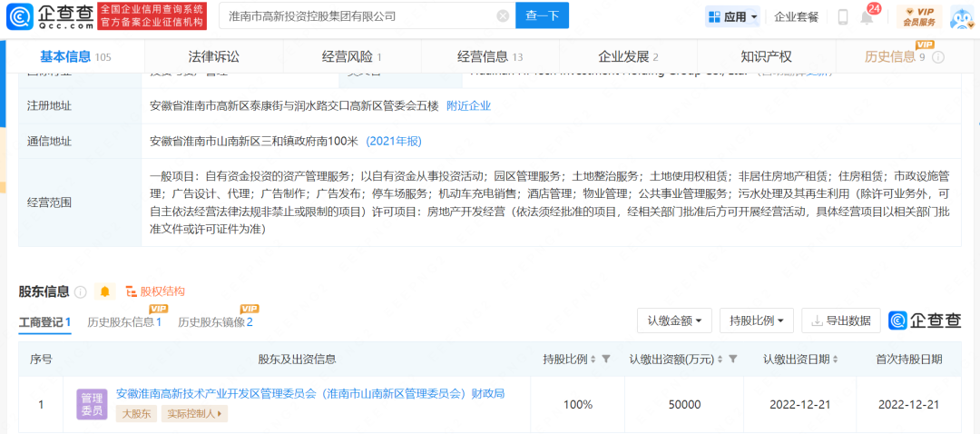Open the 应用 dropdown menu

732,16
